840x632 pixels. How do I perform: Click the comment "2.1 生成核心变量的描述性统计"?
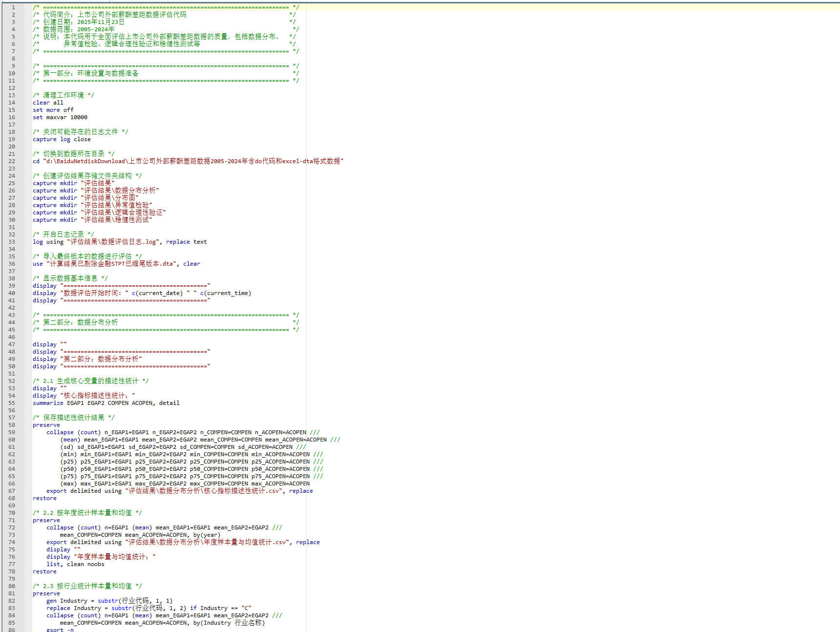coord(91,381)
